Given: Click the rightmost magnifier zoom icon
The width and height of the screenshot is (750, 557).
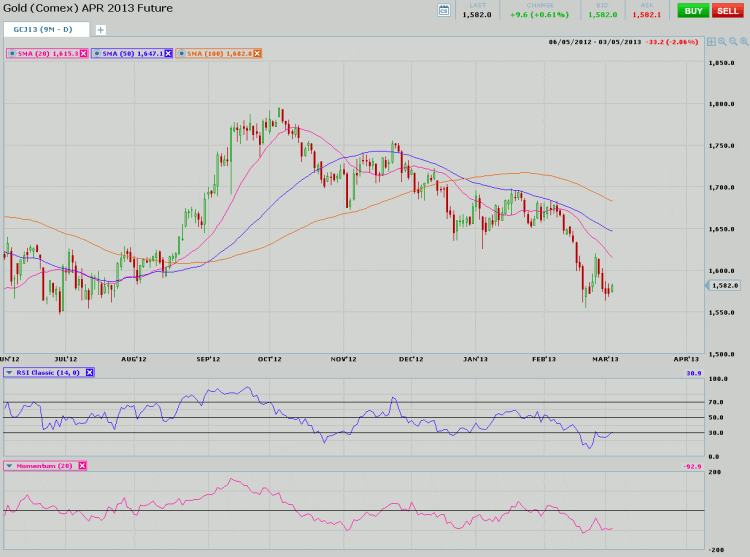Looking at the screenshot, I should coord(743,42).
